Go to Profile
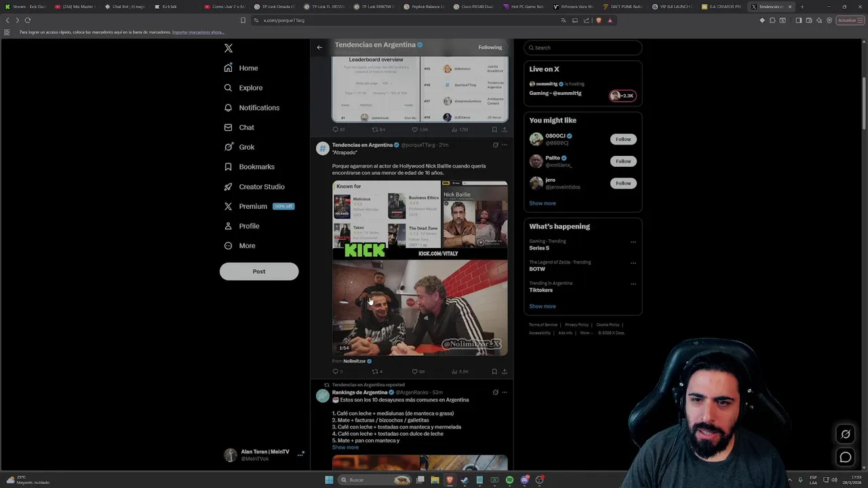Viewport: 868px width, 488px height. (241, 226)
